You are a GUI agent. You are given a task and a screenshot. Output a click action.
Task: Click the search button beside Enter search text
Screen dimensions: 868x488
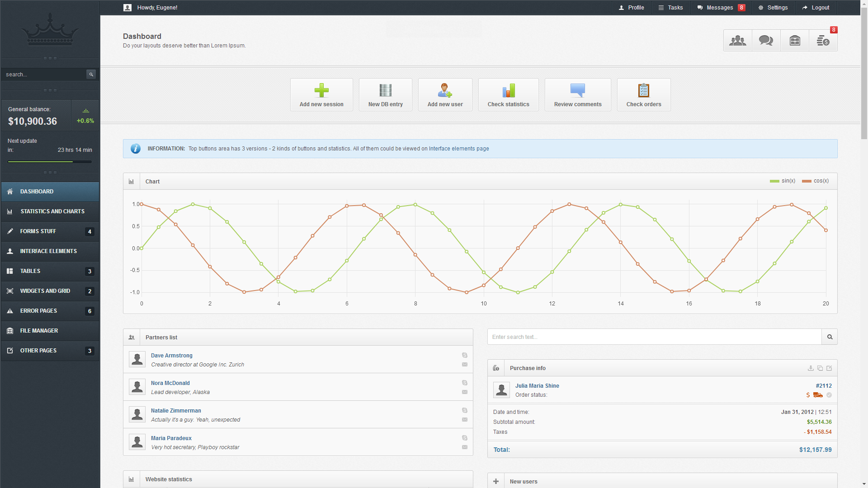tap(830, 337)
